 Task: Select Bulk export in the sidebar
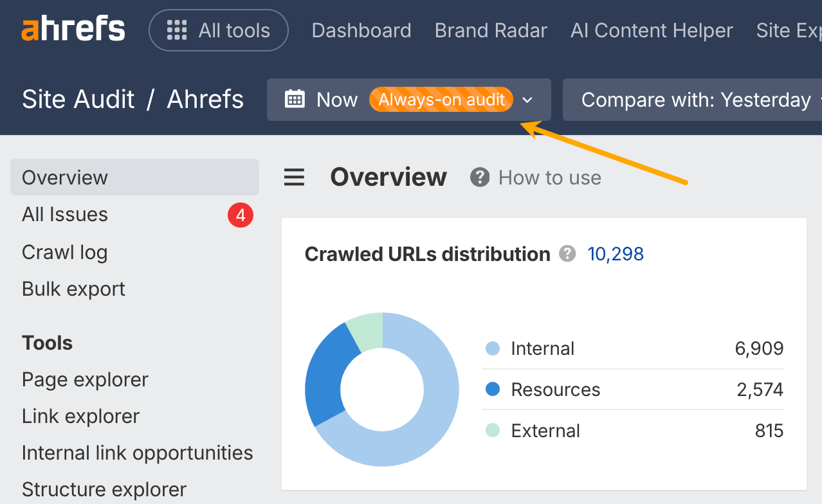[x=73, y=289]
